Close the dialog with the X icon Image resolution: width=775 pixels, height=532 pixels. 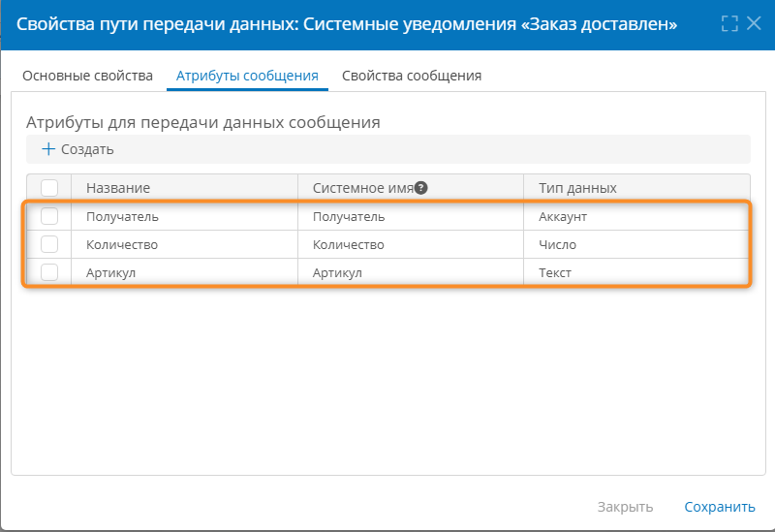754,23
